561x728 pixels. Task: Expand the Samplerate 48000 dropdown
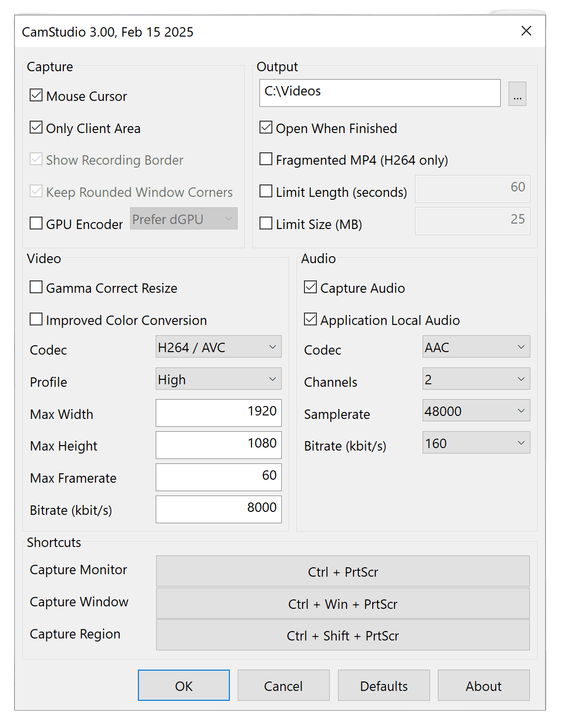point(476,410)
